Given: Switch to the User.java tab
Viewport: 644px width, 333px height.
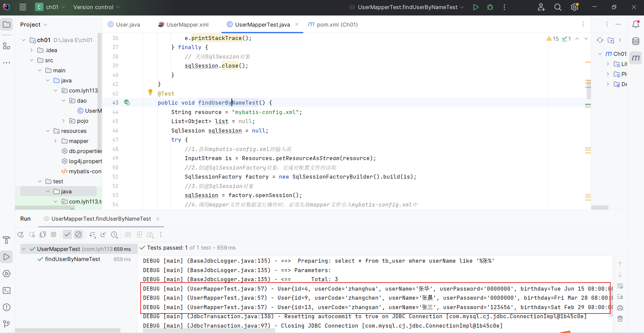Looking at the screenshot, I should [x=124, y=25].
